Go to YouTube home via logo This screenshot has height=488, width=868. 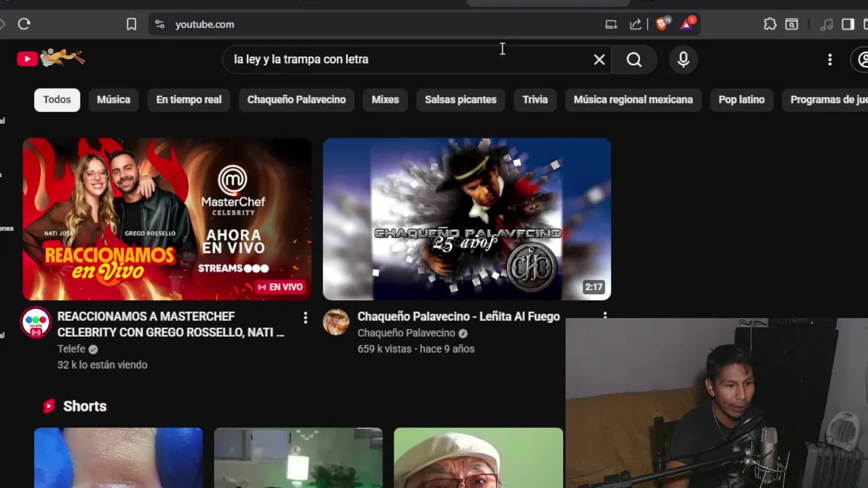click(x=51, y=58)
